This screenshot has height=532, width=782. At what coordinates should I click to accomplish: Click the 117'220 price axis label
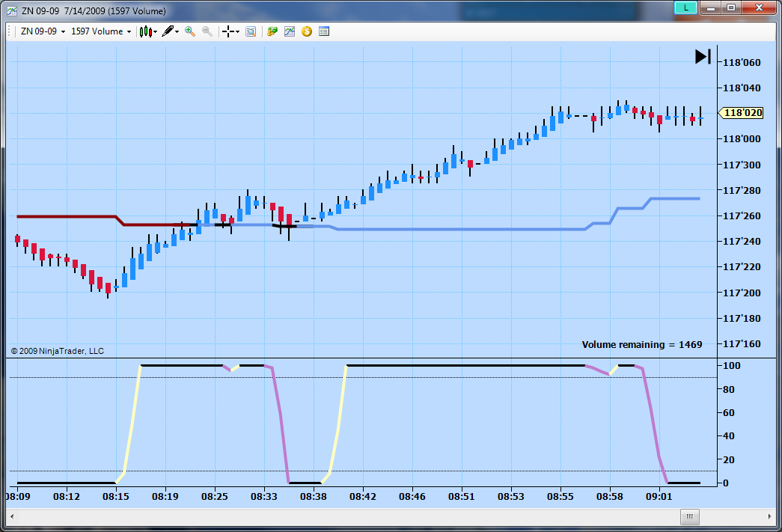[742, 266]
